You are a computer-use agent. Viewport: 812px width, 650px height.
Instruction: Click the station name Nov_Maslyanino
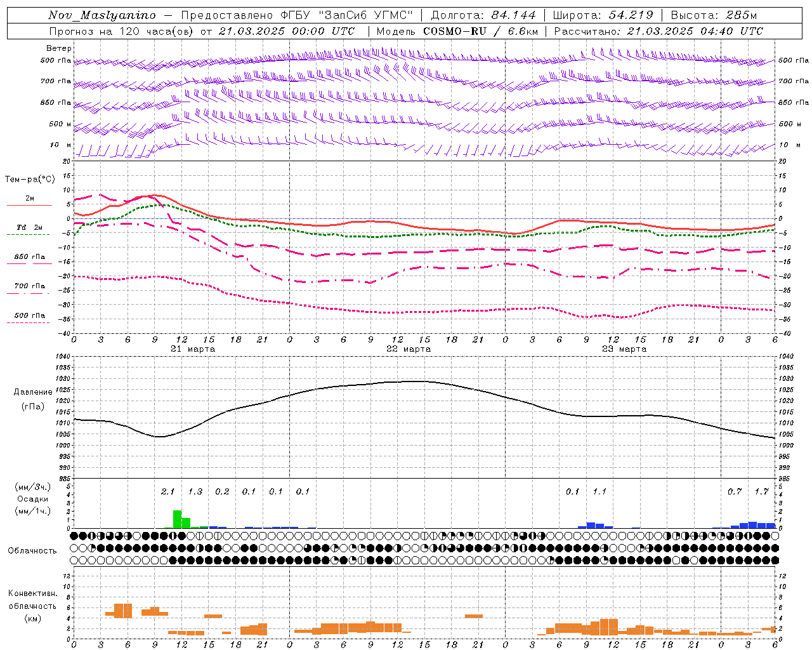point(102,15)
